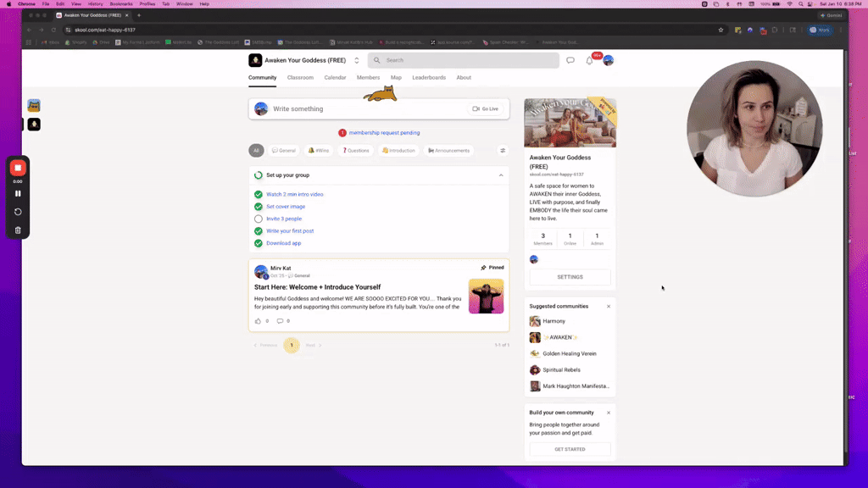Open the notifications bell
Viewport: 868px width, 488px height.
[590, 60]
